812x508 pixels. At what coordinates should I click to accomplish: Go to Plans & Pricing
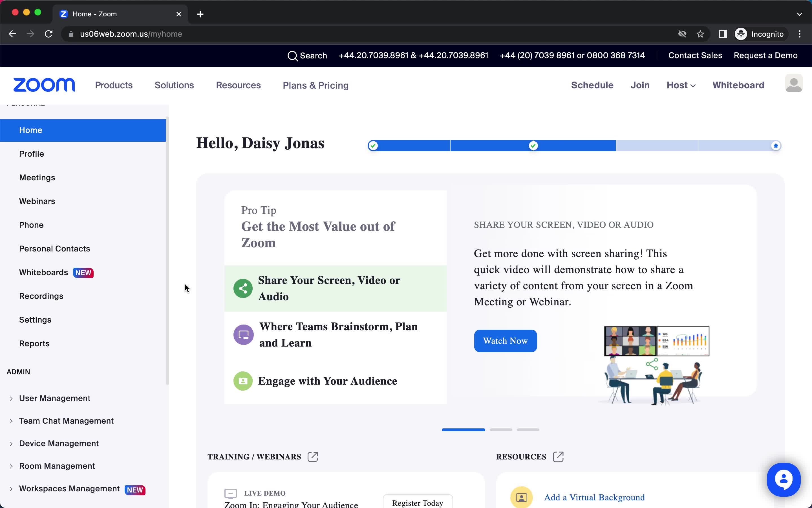[316, 85]
